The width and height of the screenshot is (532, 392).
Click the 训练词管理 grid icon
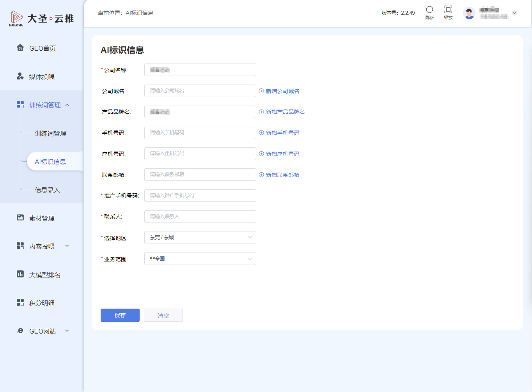coord(20,104)
